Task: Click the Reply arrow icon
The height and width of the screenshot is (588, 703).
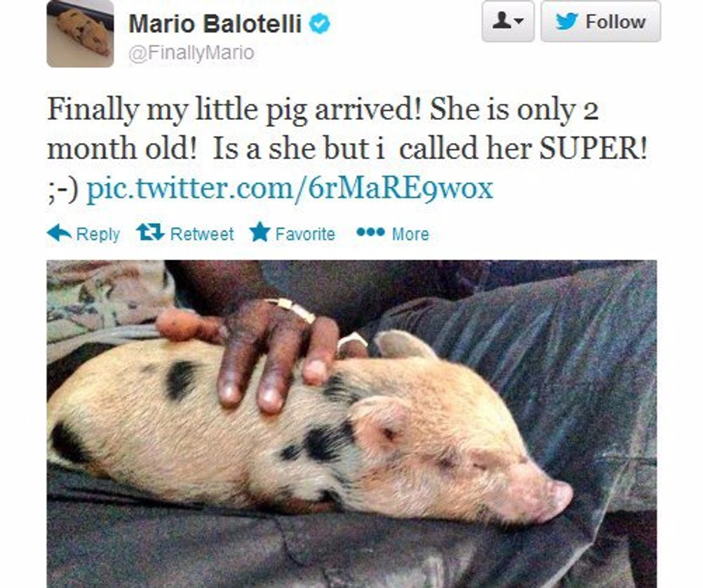Action: pos(59,233)
